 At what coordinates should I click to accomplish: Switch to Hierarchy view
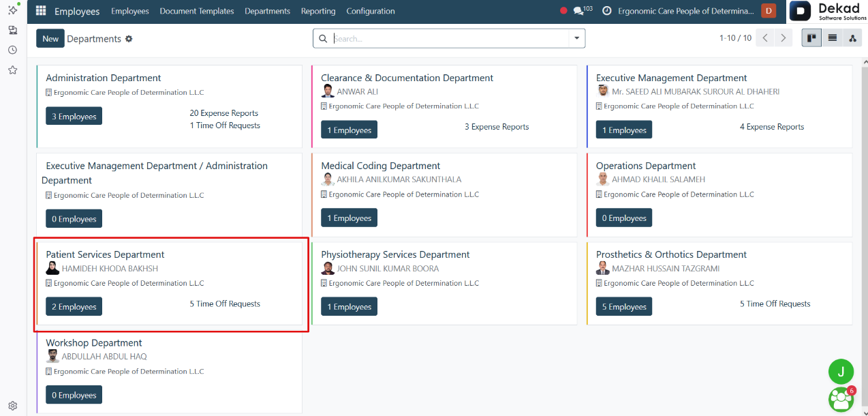(x=852, y=38)
